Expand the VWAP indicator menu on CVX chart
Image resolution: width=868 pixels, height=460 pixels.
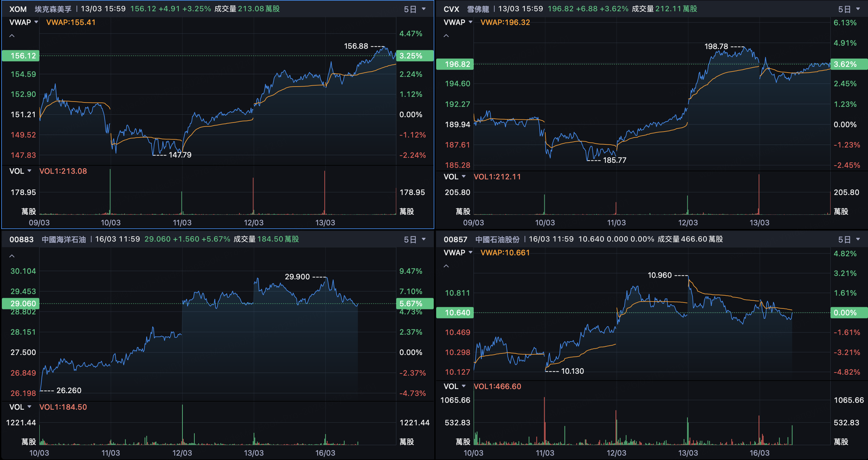tap(458, 22)
